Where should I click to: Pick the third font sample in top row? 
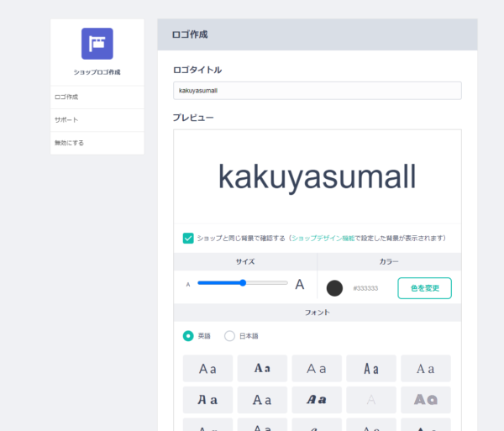(x=317, y=368)
